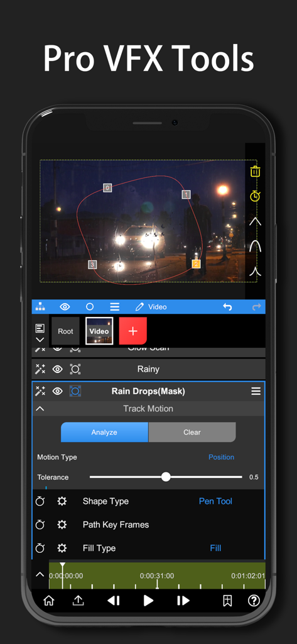Select the sharp corner point type
Image resolution: width=297 pixels, height=644 pixels.
pyautogui.click(x=255, y=221)
